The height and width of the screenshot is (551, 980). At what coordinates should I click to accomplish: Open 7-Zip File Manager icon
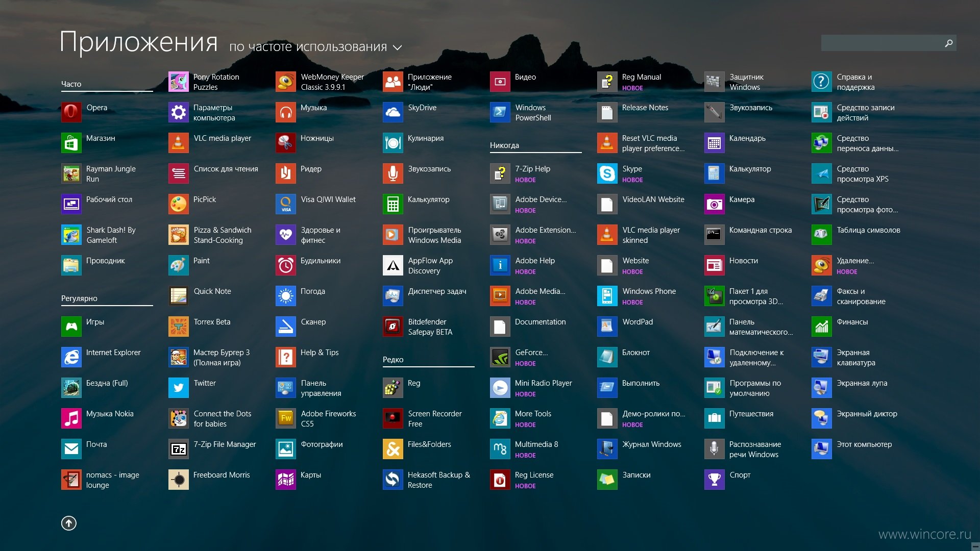click(x=179, y=449)
